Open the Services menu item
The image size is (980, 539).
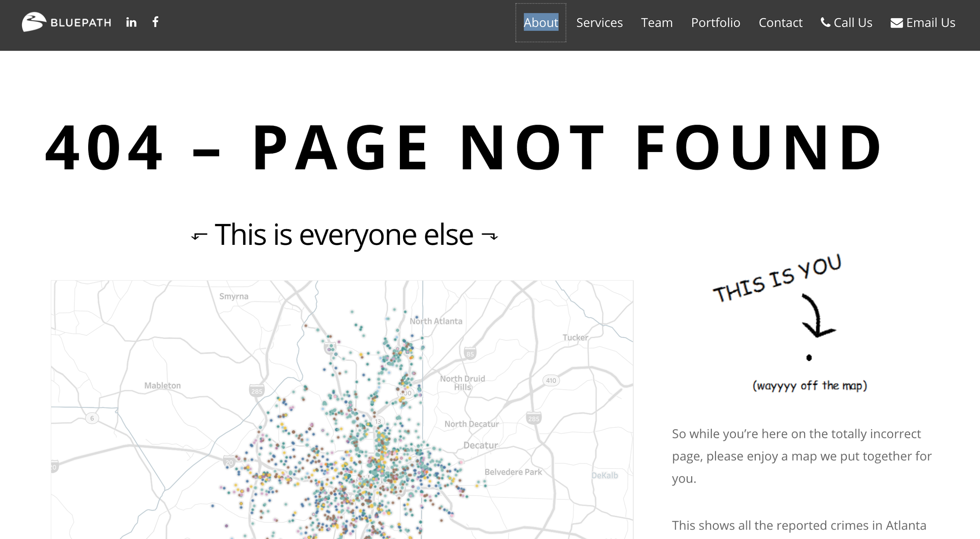(x=599, y=22)
